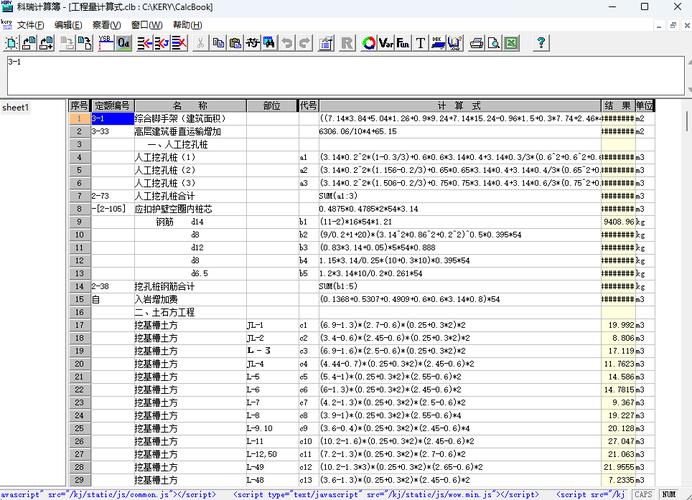
Task: Select row 17 cell 挖基槽土方
Action: coord(188,326)
